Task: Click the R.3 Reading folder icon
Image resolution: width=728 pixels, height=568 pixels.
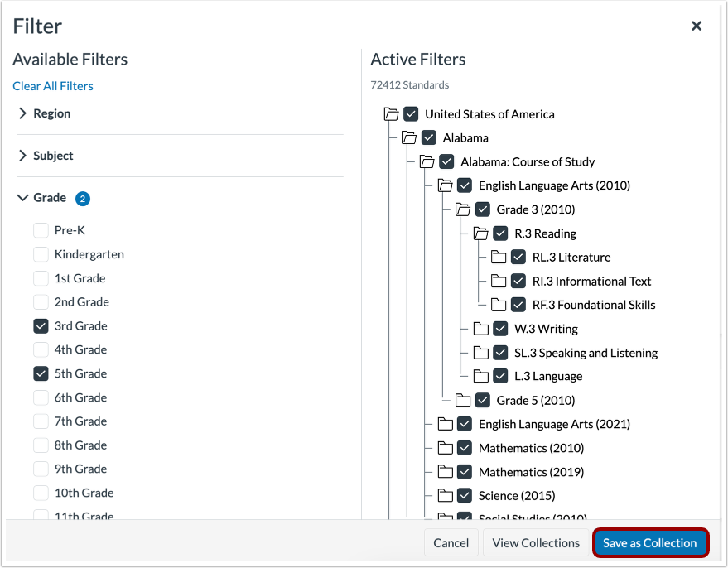Action: click(x=481, y=233)
